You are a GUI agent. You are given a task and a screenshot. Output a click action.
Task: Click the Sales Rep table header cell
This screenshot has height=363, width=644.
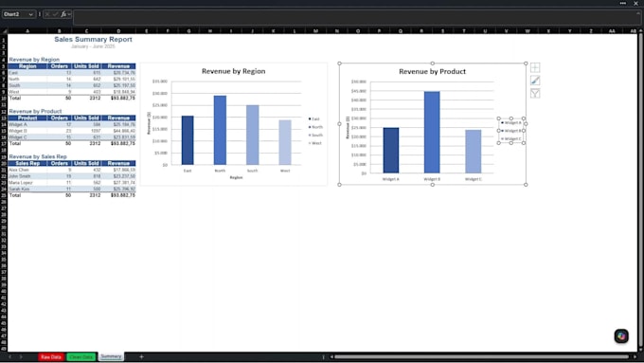coord(27,163)
